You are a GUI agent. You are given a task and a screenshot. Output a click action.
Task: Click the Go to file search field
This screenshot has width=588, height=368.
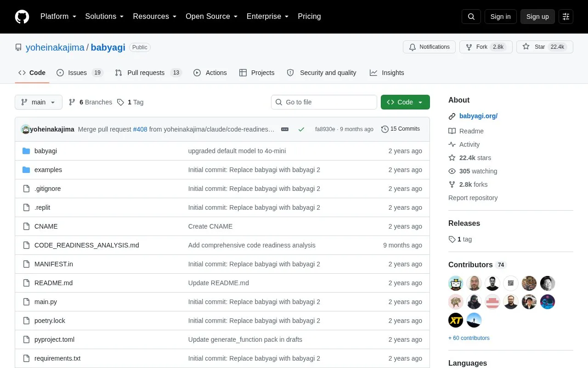pos(324,102)
